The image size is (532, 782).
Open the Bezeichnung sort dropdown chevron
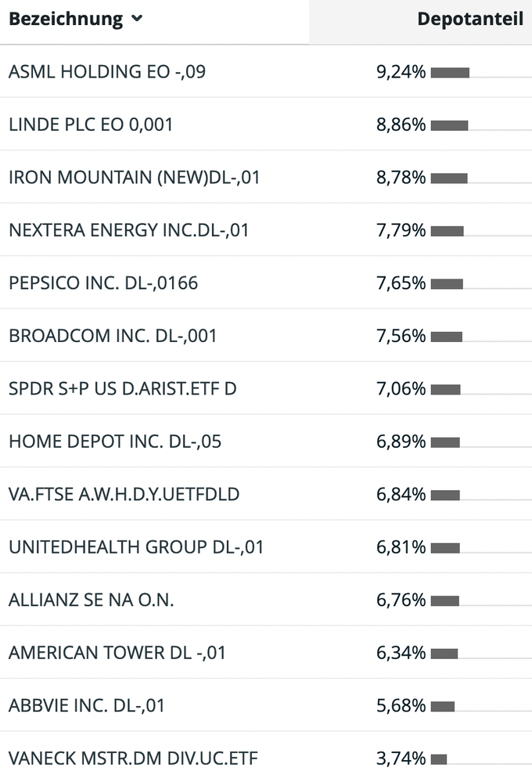(137, 20)
